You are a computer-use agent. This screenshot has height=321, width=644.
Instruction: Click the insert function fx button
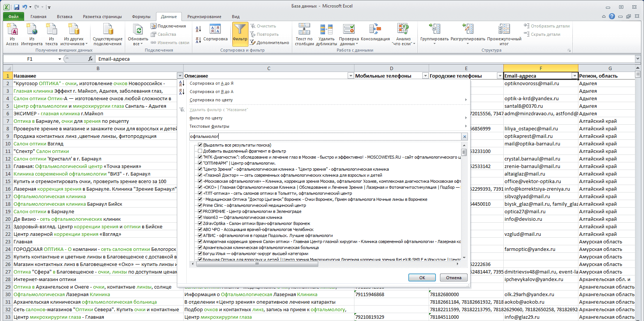pos(90,59)
